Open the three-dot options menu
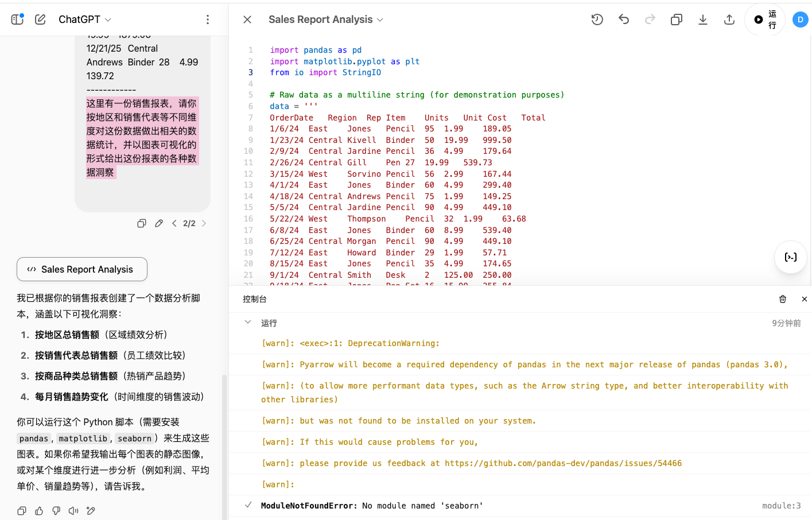 click(x=208, y=20)
